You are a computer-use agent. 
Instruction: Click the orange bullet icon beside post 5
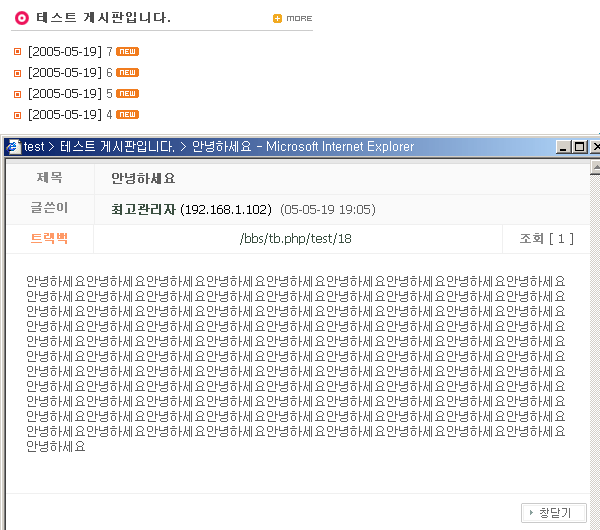(x=18, y=94)
